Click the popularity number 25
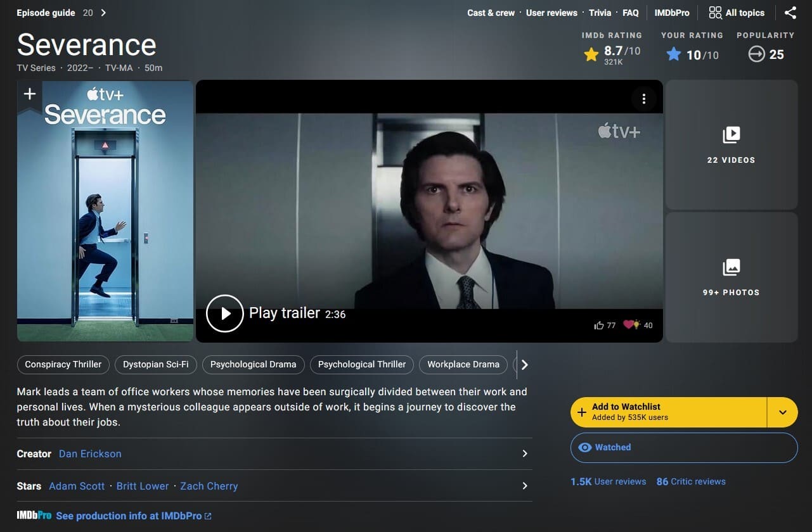This screenshot has width=812, height=532. [x=777, y=54]
